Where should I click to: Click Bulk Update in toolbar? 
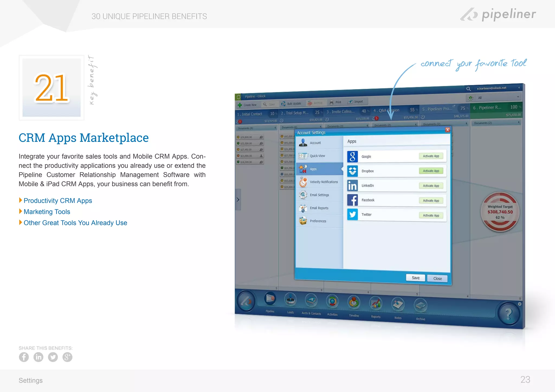(291, 104)
